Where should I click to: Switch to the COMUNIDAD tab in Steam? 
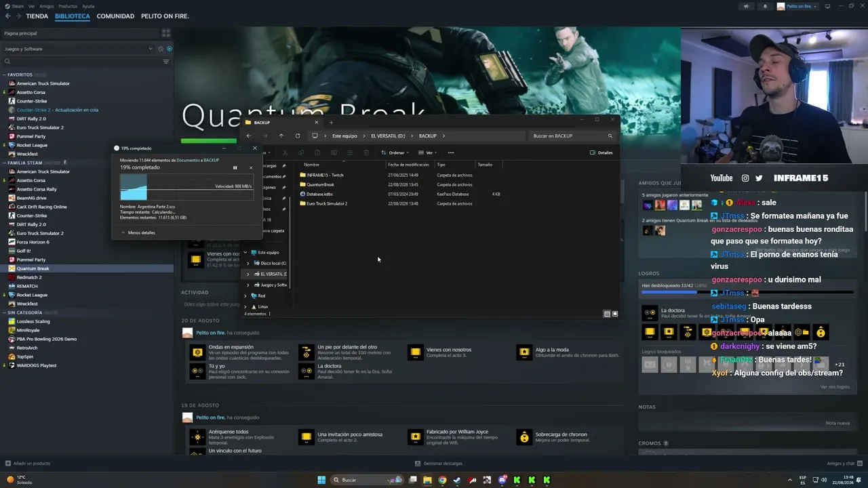pyautogui.click(x=115, y=16)
